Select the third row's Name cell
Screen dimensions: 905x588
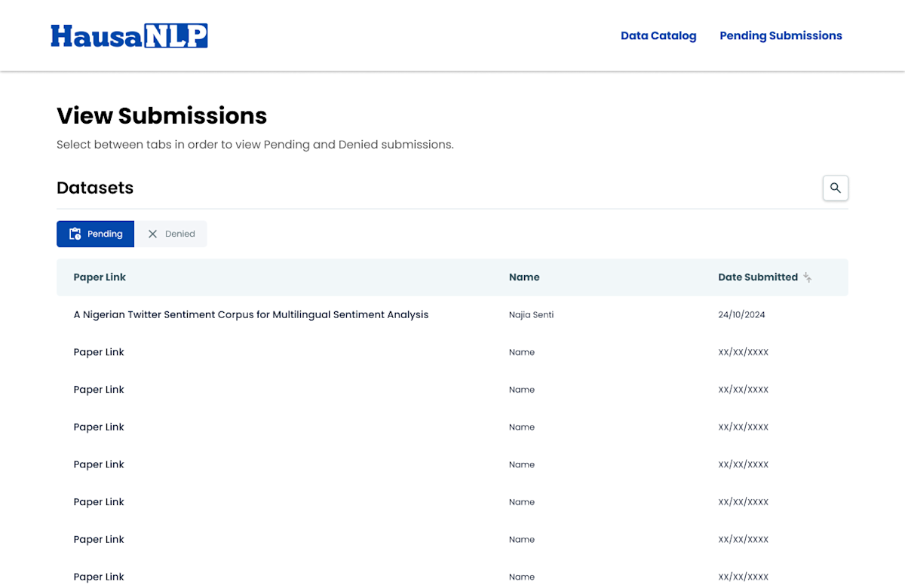[x=522, y=389]
